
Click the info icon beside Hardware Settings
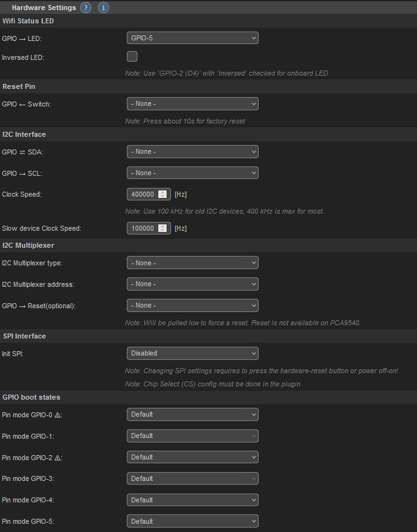tap(103, 8)
